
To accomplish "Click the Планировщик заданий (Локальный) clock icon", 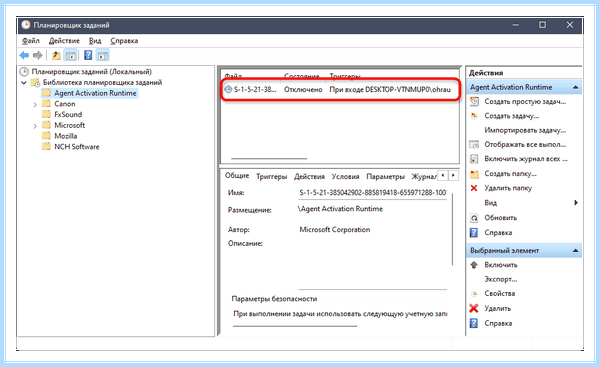I will tap(24, 72).
